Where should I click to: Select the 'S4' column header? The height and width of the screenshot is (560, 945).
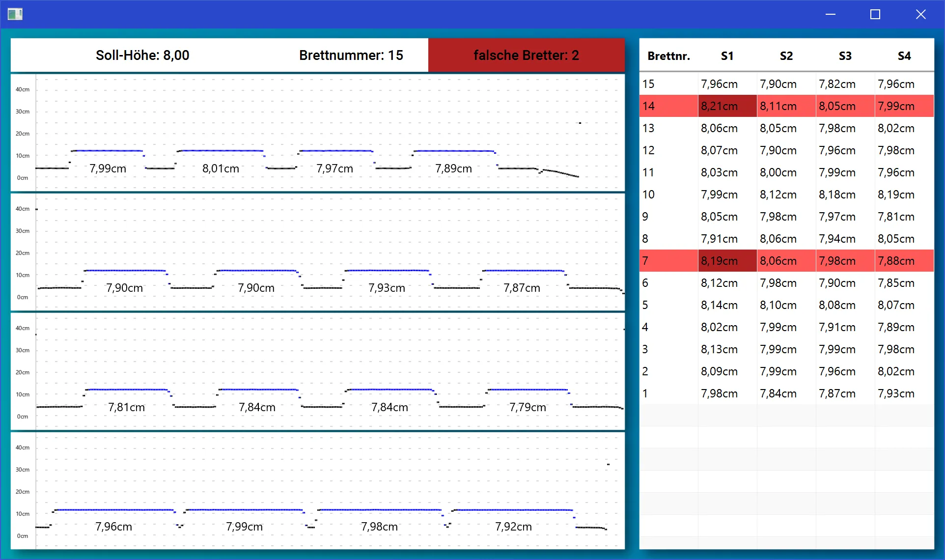point(904,56)
